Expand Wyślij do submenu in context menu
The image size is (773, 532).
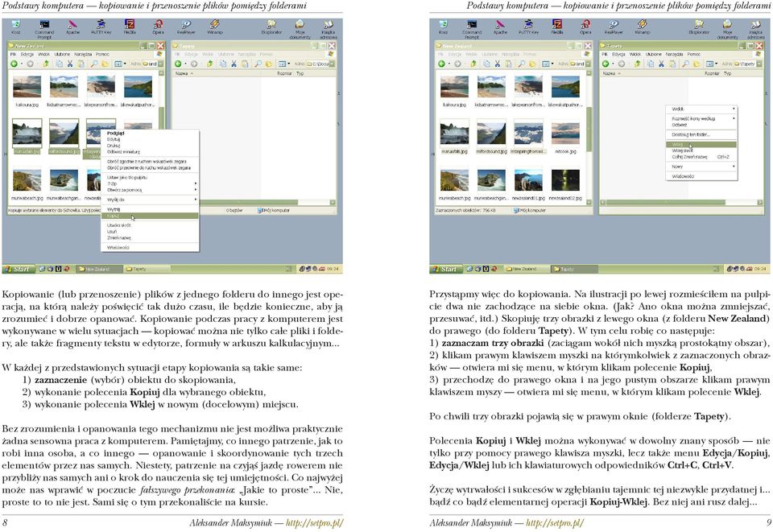pyautogui.click(x=150, y=200)
